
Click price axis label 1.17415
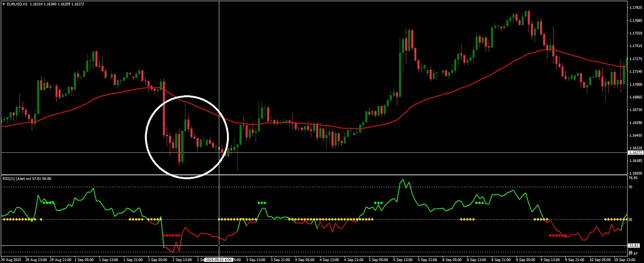(636, 46)
